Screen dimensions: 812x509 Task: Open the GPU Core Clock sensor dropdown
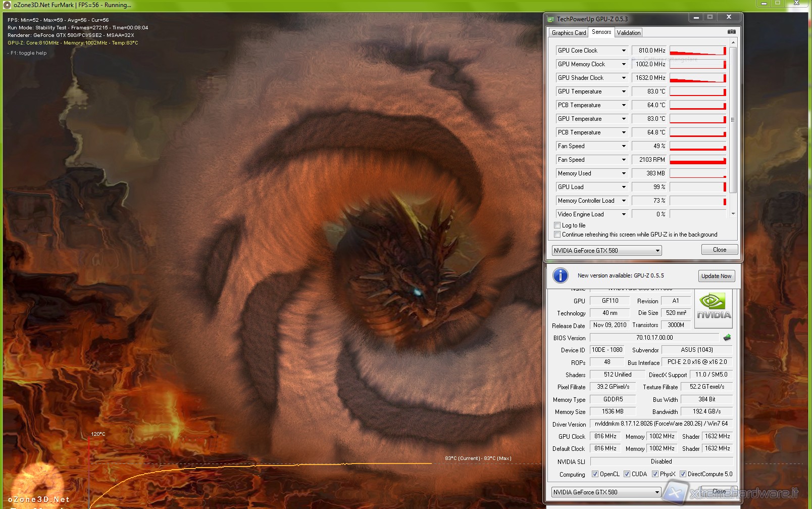(x=624, y=51)
